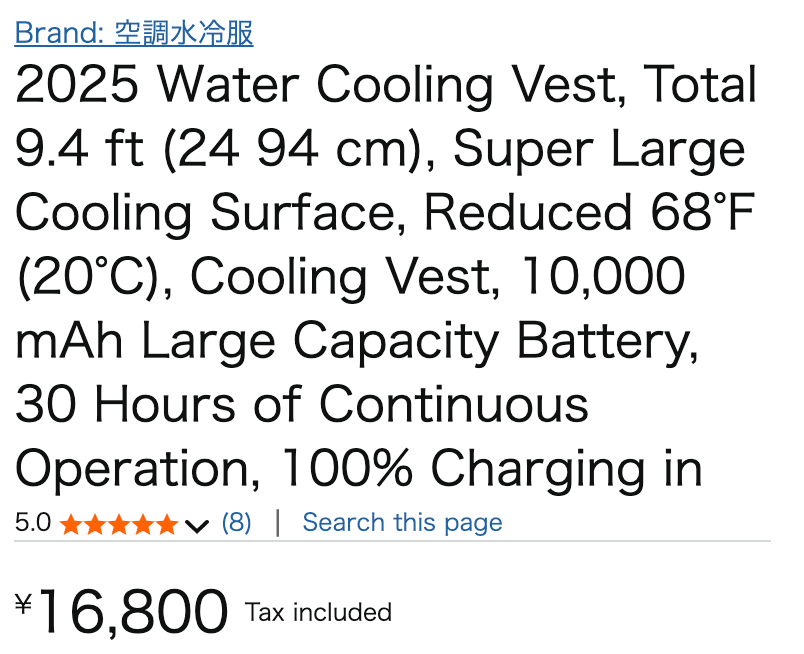Click 'Reduced 68°F' in the title
The image size is (804, 654).
(x=590, y=213)
